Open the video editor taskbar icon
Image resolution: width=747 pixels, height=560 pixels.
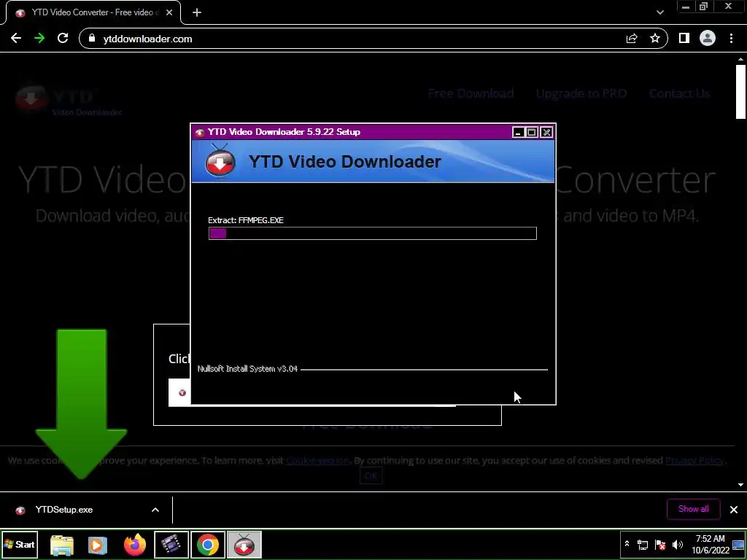click(x=171, y=544)
